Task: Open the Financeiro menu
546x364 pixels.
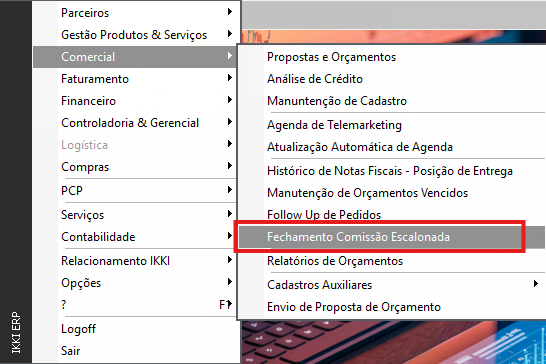Action: [134, 101]
